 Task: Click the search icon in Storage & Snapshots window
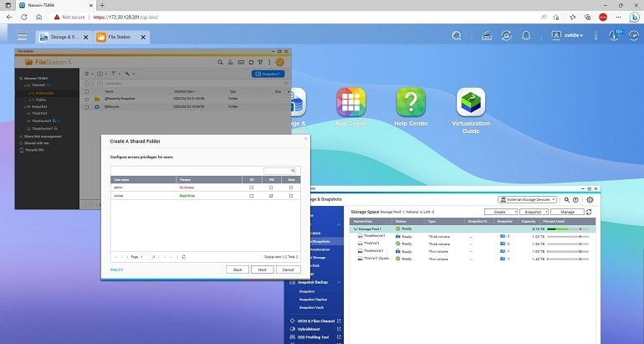[567, 200]
